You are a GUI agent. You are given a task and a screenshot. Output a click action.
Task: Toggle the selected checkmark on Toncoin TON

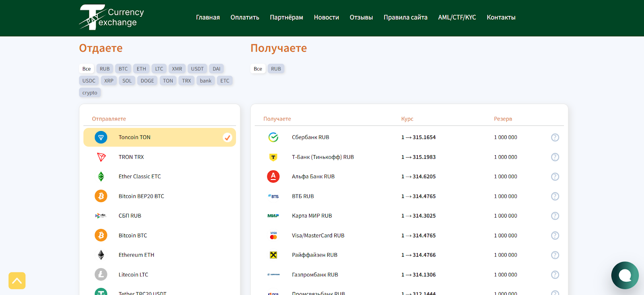coord(227,137)
